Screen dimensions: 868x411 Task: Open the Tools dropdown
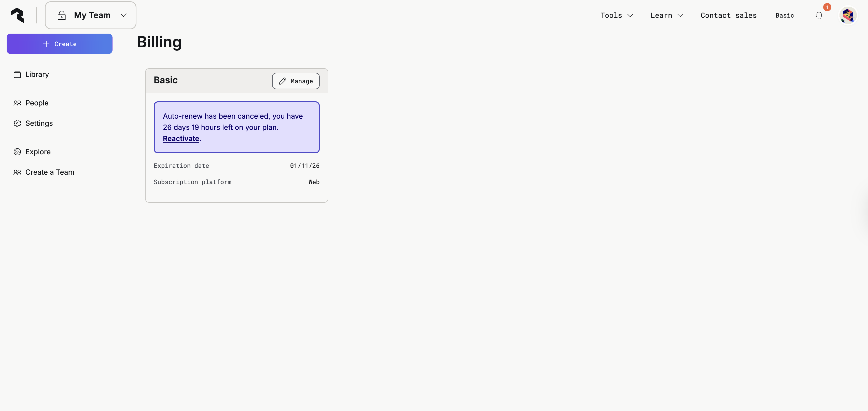pos(616,15)
